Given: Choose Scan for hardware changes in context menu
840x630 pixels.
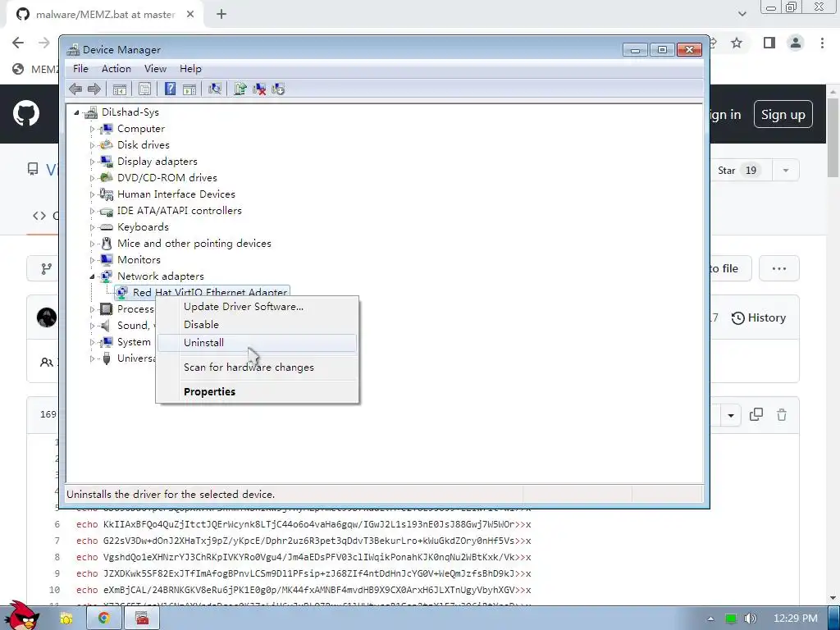Looking at the screenshot, I should pos(257,367).
